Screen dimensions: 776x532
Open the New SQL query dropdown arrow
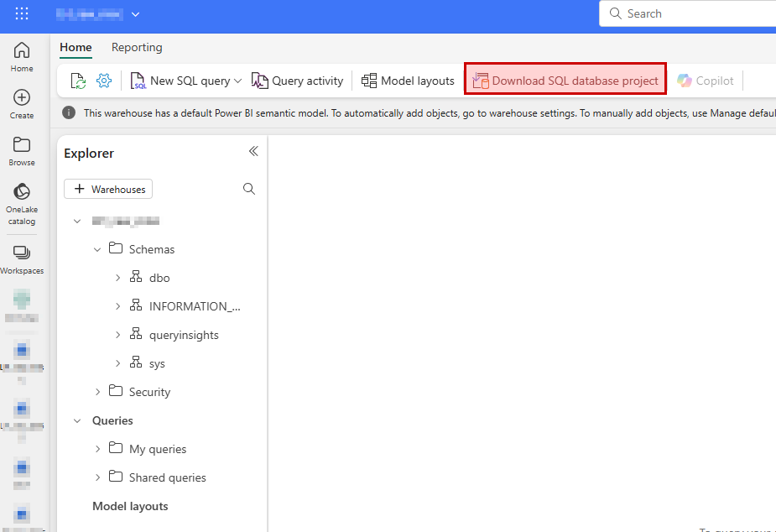pos(238,81)
